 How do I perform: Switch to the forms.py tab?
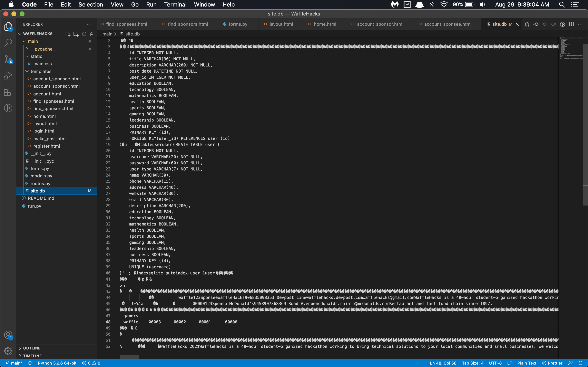coord(238,24)
